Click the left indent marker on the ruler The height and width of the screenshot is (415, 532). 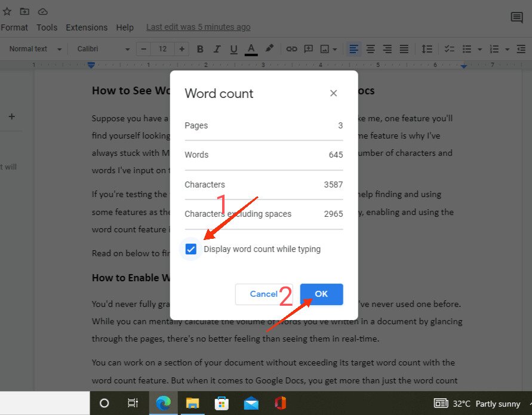91,65
